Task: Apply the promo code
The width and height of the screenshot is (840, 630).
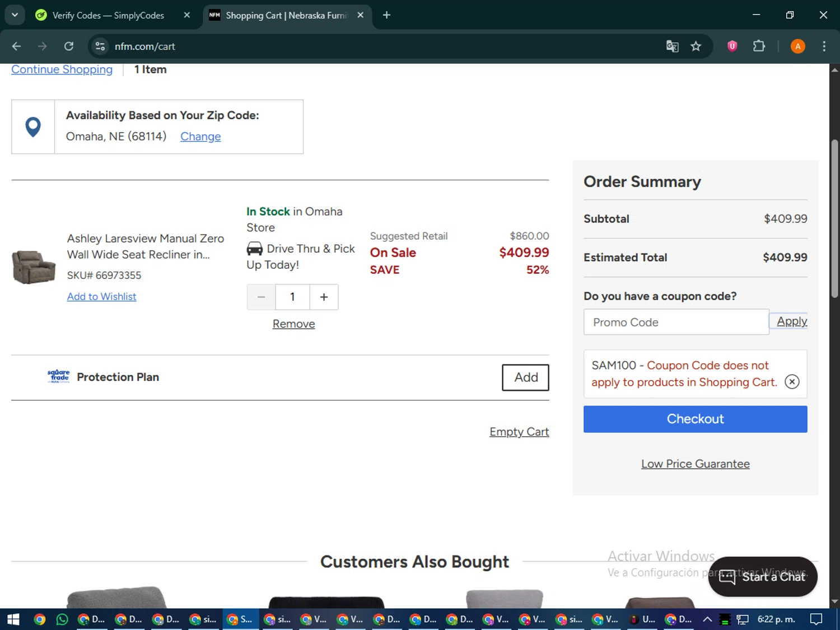Action: pyautogui.click(x=791, y=321)
